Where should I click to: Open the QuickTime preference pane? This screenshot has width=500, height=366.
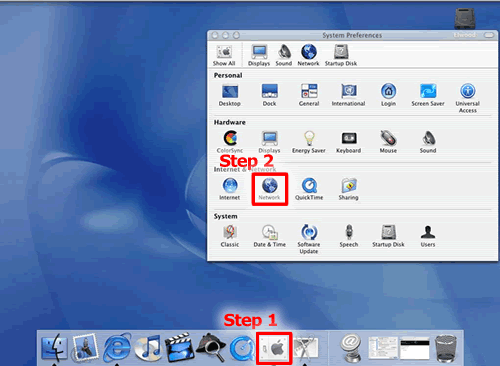(309, 189)
